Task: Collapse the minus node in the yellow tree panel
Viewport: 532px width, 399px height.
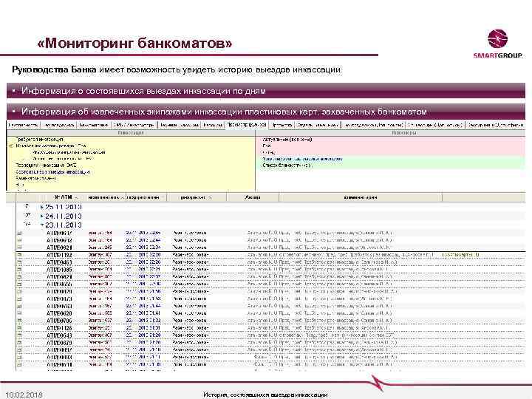Action: coord(11,146)
